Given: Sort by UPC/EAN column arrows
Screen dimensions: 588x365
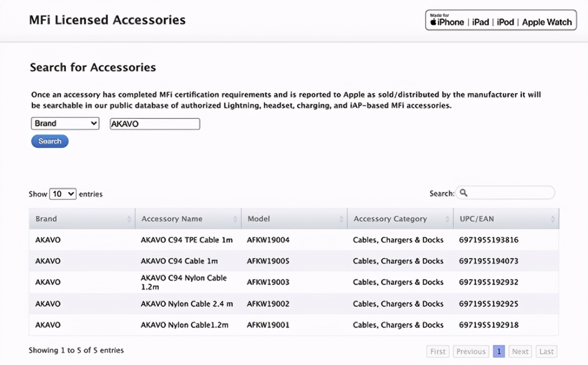Looking at the screenshot, I should click(x=553, y=219).
